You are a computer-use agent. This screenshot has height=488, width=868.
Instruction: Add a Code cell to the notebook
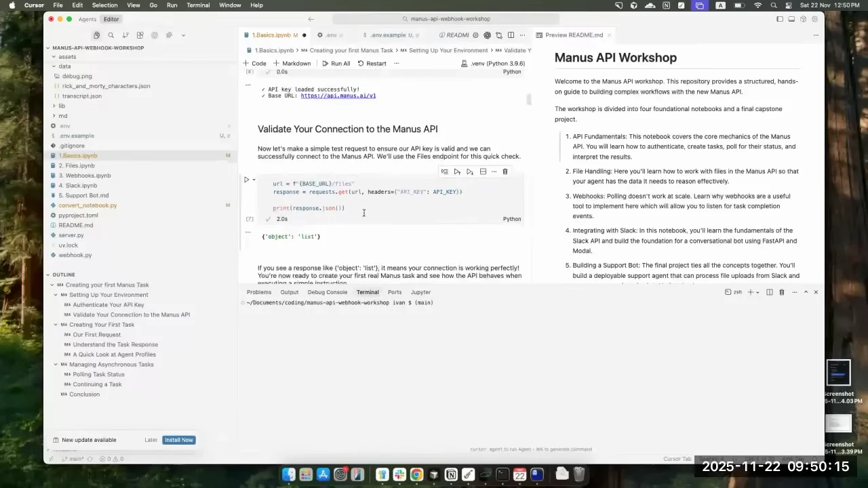[x=255, y=63]
